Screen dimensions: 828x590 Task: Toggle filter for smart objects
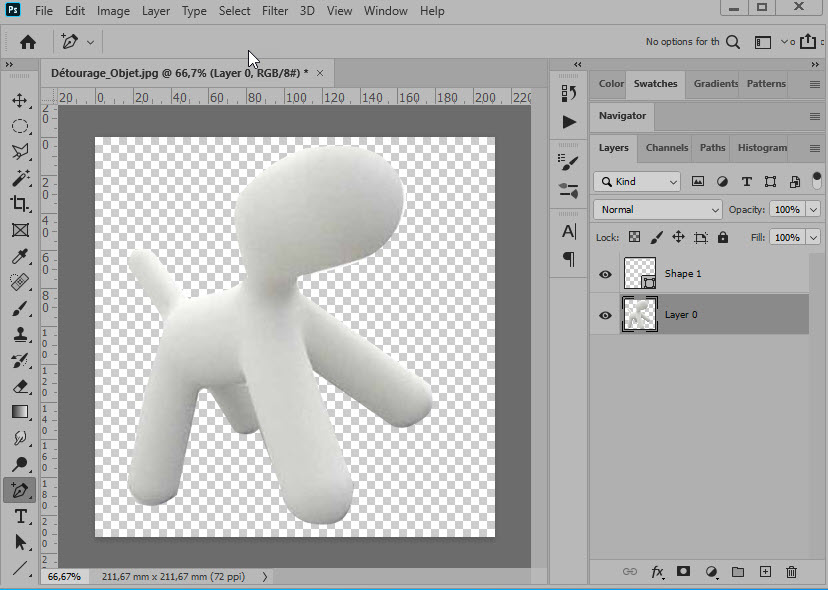[794, 182]
